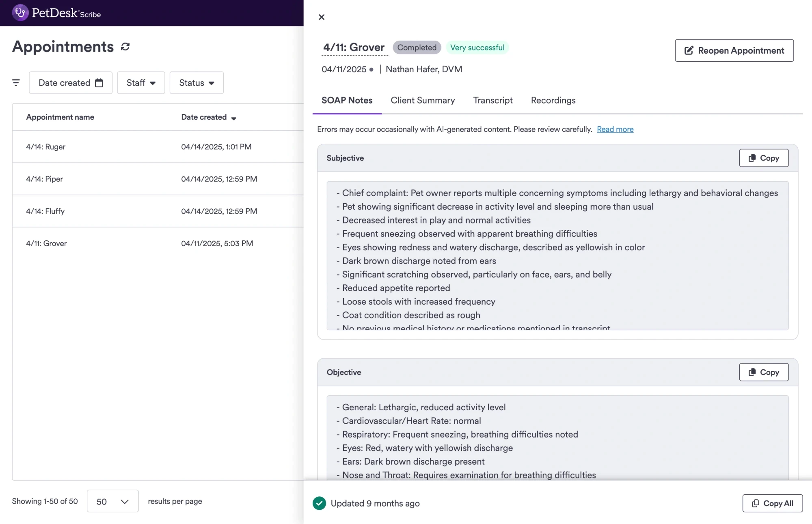Follow the Read more link
The image size is (812, 524).
coord(615,129)
